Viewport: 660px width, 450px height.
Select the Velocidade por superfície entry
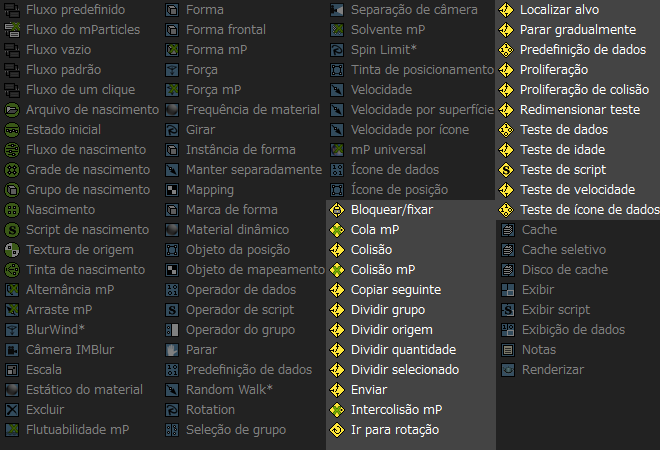coord(422,110)
